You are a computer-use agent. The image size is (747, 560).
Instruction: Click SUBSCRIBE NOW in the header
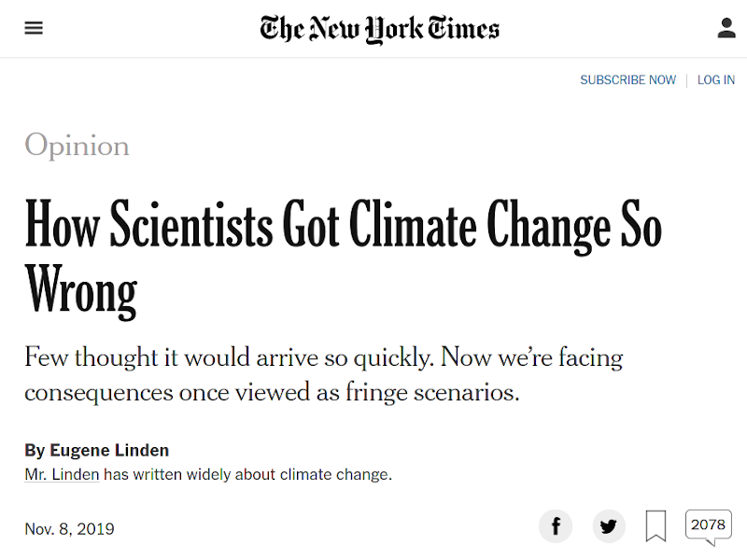[627, 80]
